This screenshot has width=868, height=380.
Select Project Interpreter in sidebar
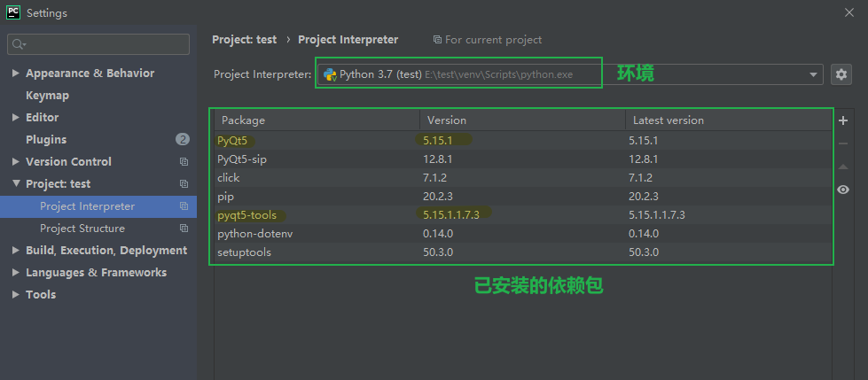coord(98,206)
